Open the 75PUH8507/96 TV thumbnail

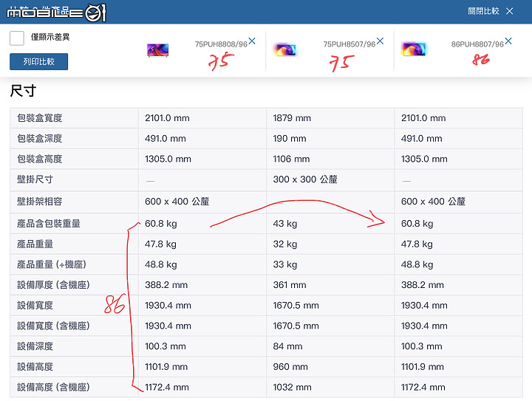[286, 49]
